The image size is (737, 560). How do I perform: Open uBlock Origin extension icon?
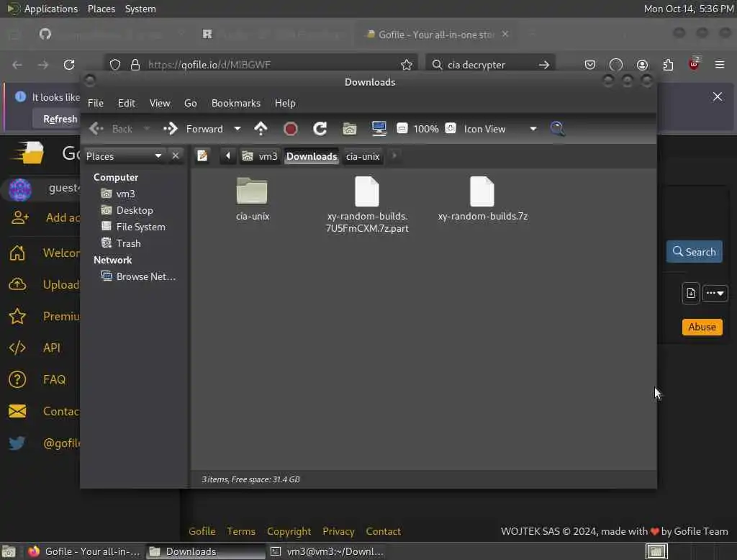694,63
